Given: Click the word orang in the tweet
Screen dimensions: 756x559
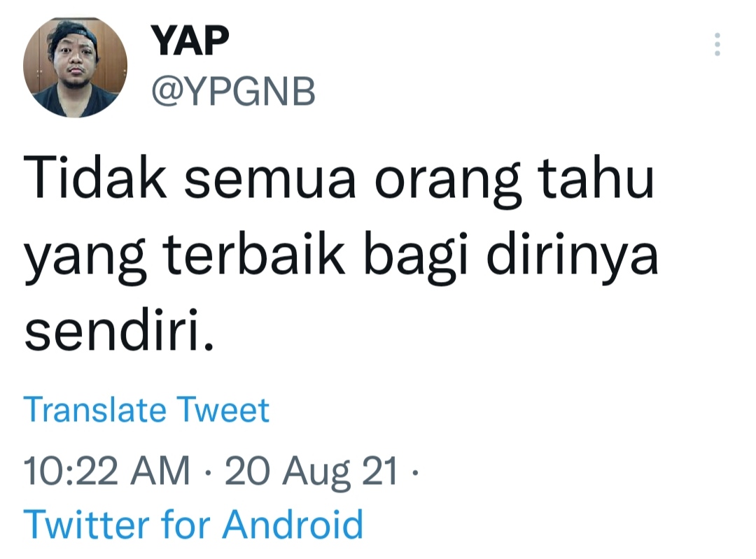Looking at the screenshot, I should 448,182.
